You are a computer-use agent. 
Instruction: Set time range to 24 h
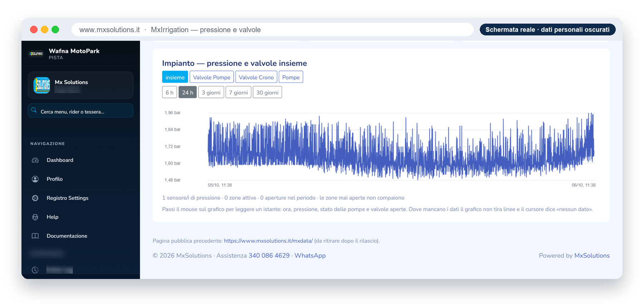pos(187,92)
